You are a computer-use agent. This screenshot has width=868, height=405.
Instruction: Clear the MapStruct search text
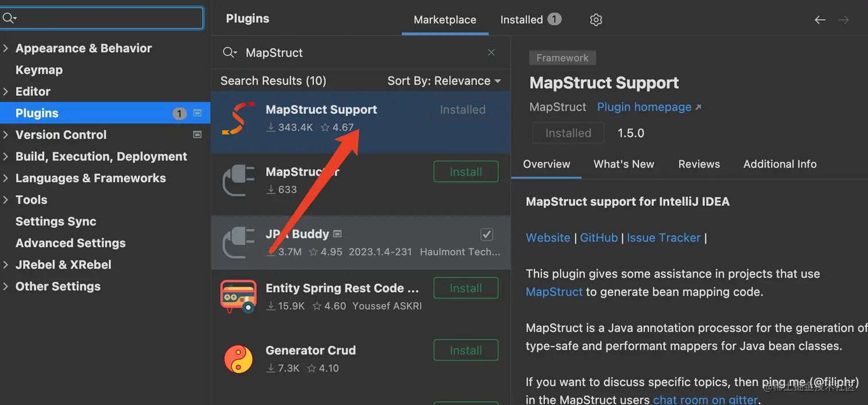point(491,52)
